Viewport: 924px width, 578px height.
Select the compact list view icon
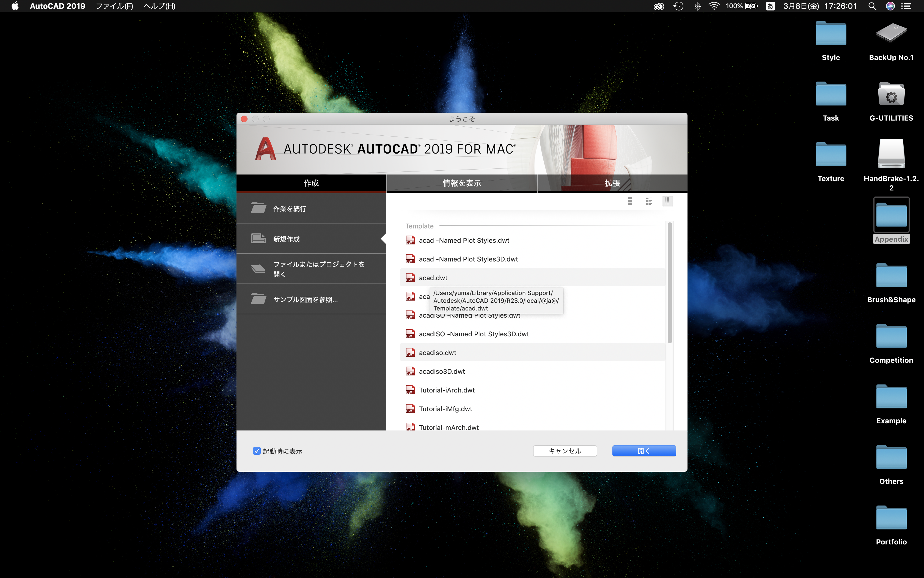click(667, 201)
